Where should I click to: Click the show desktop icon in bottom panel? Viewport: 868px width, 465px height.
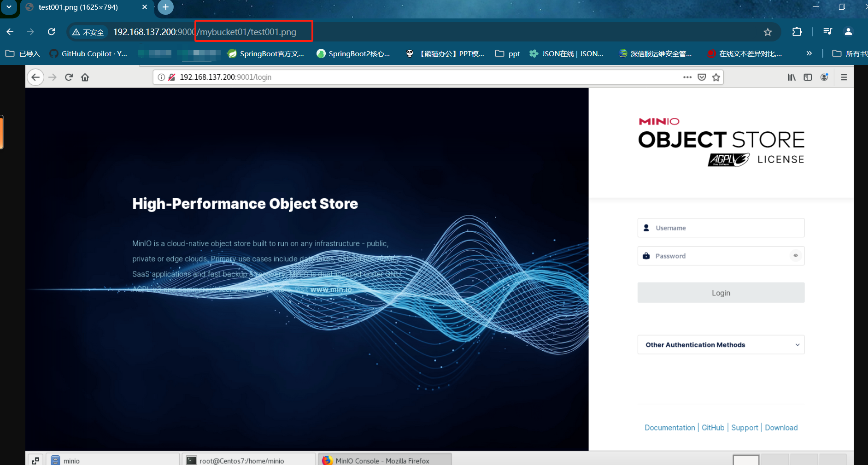tap(35, 460)
